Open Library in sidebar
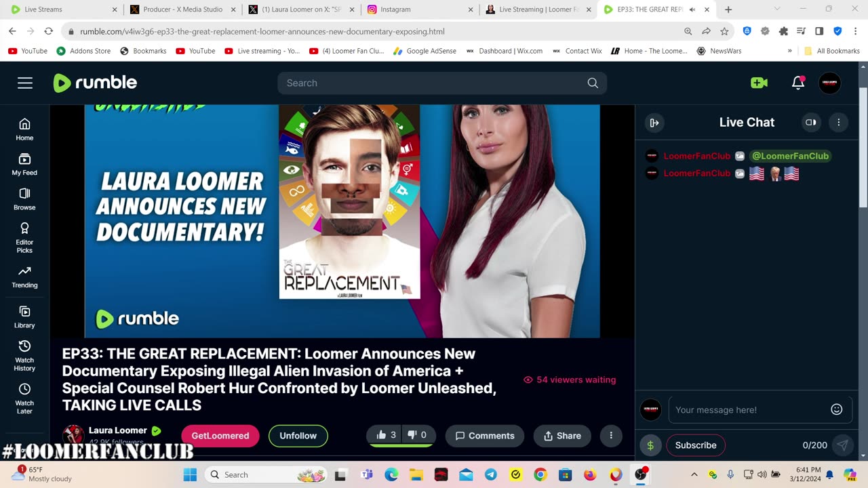Image resolution: width=868 pixels, height=488 pixels. click(x=24, y=317)
